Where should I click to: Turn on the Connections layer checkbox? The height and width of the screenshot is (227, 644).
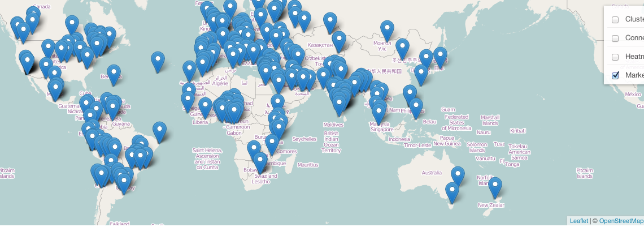tap(615, 38)
